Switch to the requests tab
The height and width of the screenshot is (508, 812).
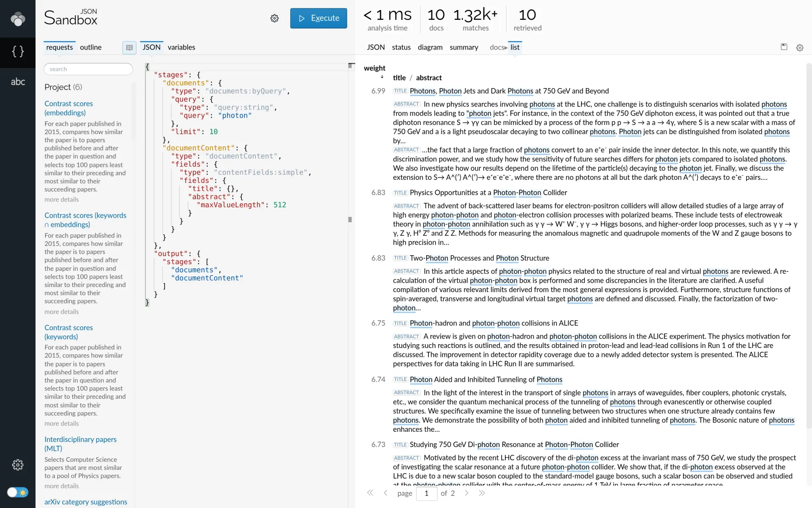60,47
